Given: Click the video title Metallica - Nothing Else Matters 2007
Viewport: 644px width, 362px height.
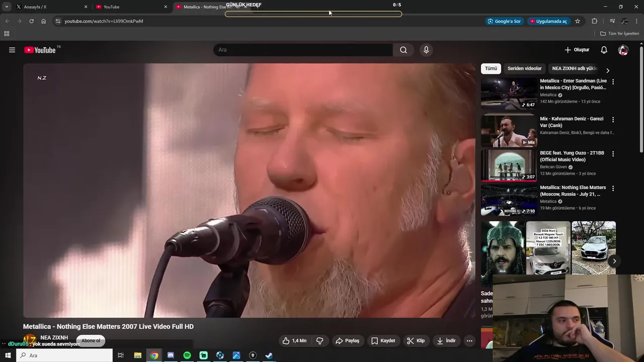Looking at the screenshot, I should (x=108, y=327).
